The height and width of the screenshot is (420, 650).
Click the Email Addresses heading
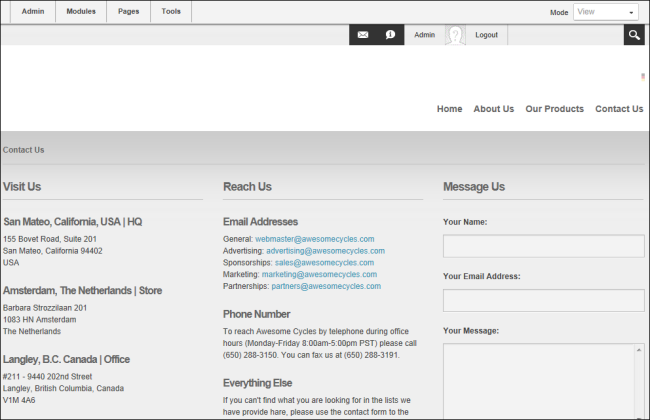tap(260, 222)
